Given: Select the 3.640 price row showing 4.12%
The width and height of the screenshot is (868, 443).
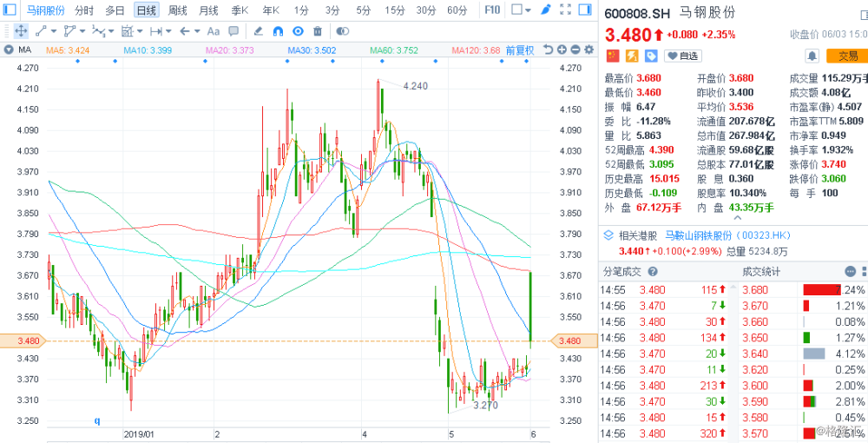Looking at the screenshot, I should [x=803, y=354].
